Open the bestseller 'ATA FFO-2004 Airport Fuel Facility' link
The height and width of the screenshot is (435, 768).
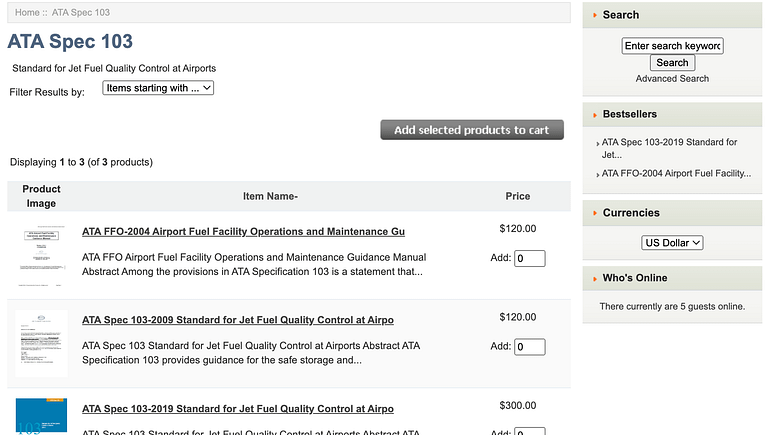(x=676, y=173)
